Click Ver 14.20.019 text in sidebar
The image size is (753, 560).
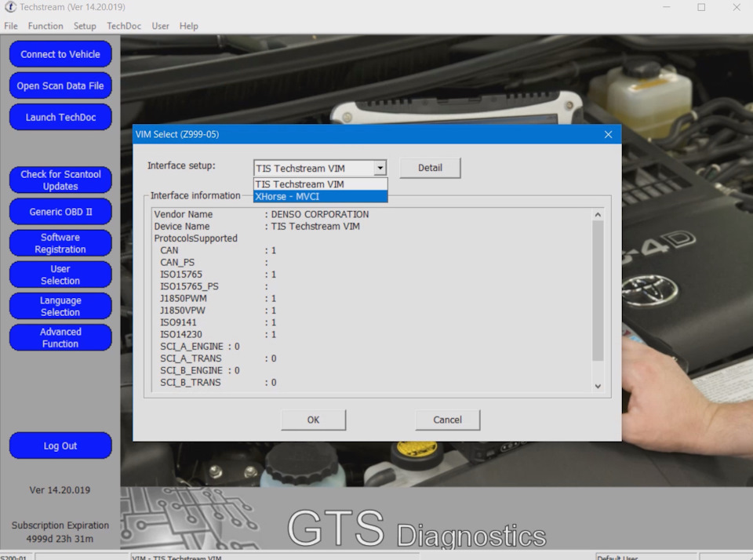click(60, 490)
